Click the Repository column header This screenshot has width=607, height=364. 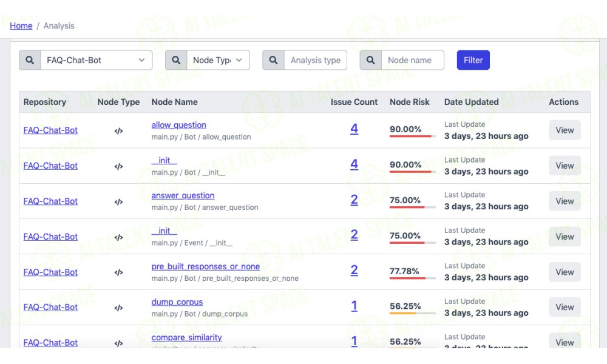(44, 102)
